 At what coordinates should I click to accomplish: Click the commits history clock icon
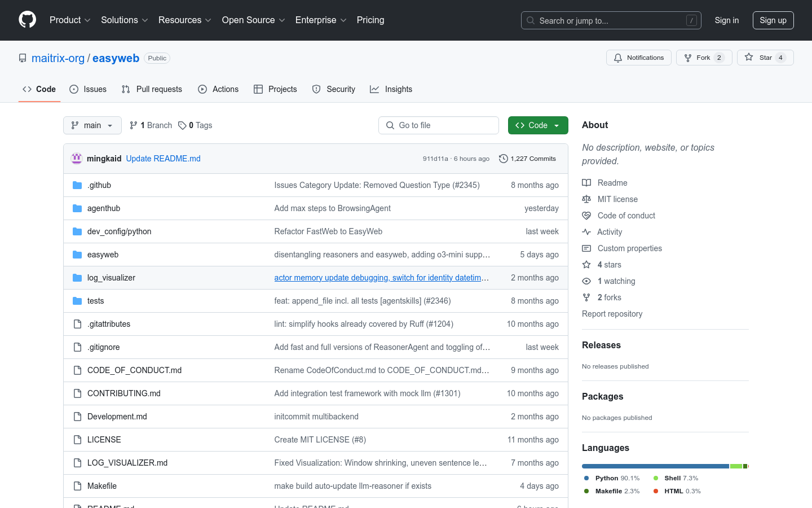504,159
